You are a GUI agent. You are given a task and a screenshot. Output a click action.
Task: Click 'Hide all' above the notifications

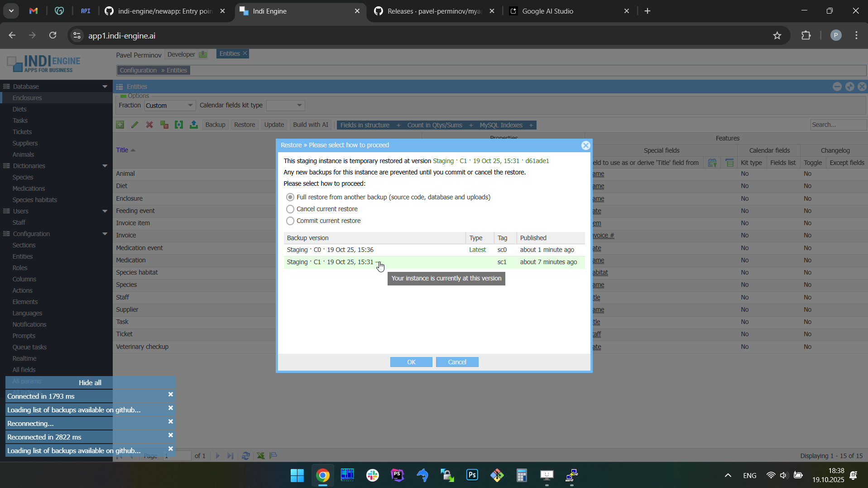coord(90,383)
